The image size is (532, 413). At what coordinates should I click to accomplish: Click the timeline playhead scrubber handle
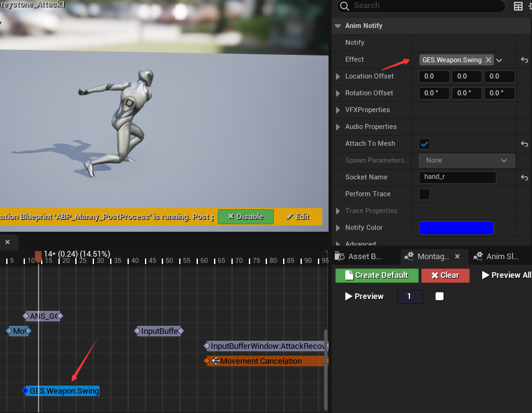pyautogui.click(x=39, y=257)
